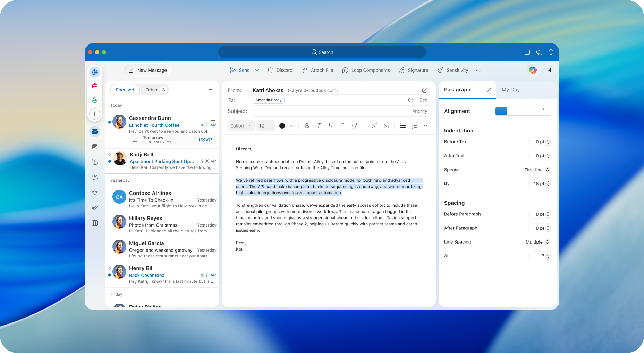
Task: Close the Paragraph panel
Action: tap(489, 90)
